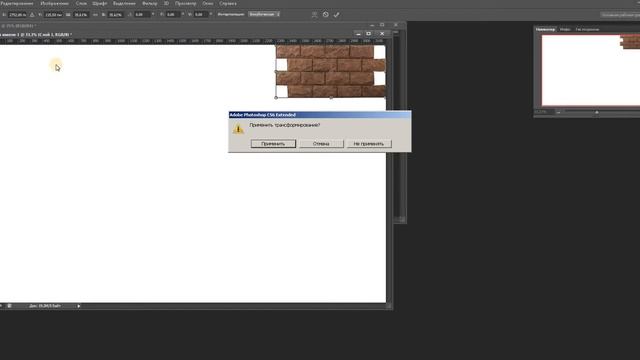640x360 pixels.
Task: Expand the status bar info arrow
Action: click(79, 306)
